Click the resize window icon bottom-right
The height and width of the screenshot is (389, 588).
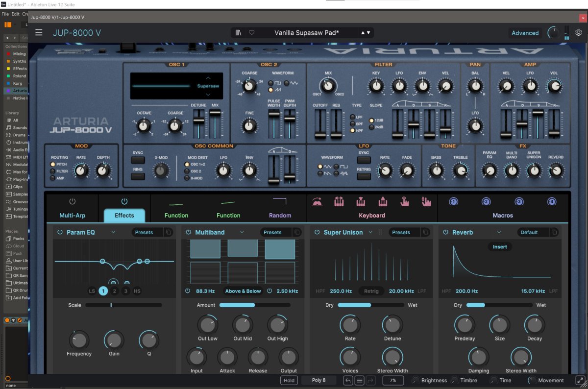(580, 380)
